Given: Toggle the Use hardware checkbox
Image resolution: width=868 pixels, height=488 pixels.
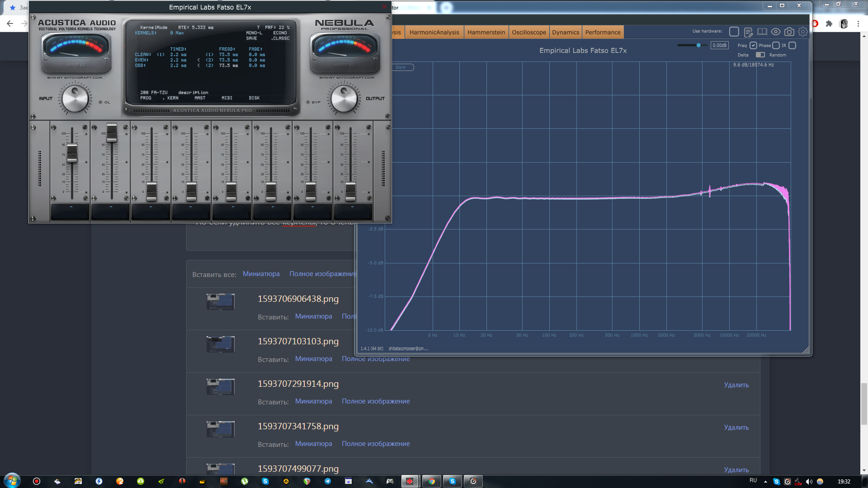Looking at the screenshot, I should [x=734, y=32].
